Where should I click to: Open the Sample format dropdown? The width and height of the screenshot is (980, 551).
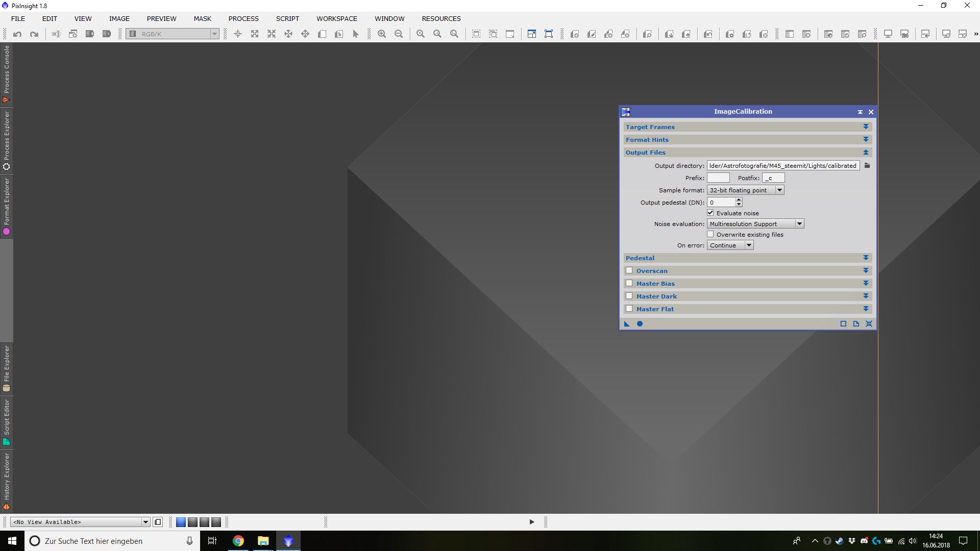(746, 190)
